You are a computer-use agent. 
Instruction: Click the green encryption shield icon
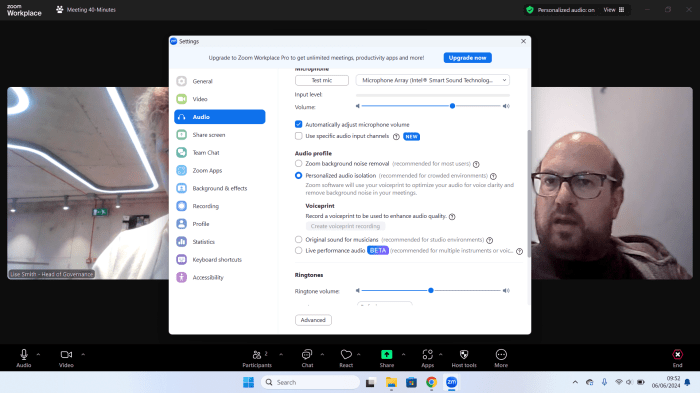click(x=529, y=10)
